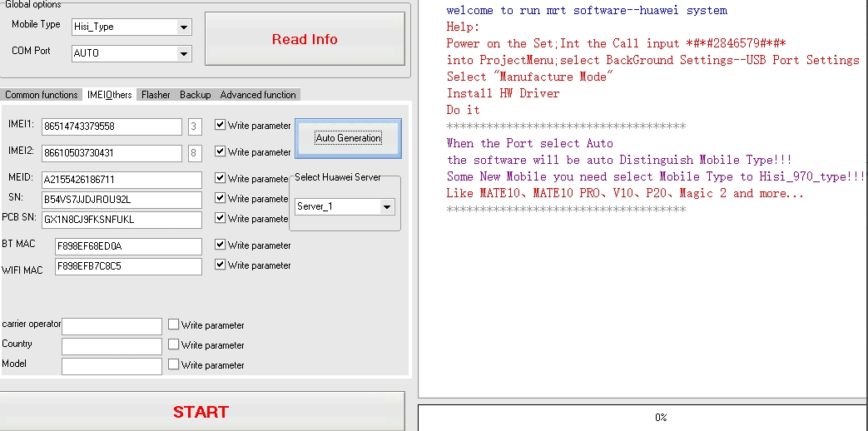Enable Write parameter for carrier operator
The image size is (868, 431).
click(x=174, y=324)
